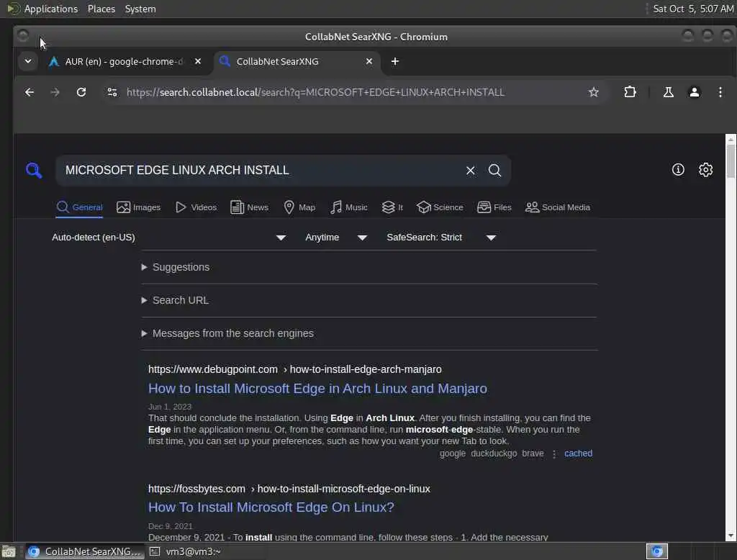
Task: Bookmark this page with the star icon
Action: [x=594, y=92]
